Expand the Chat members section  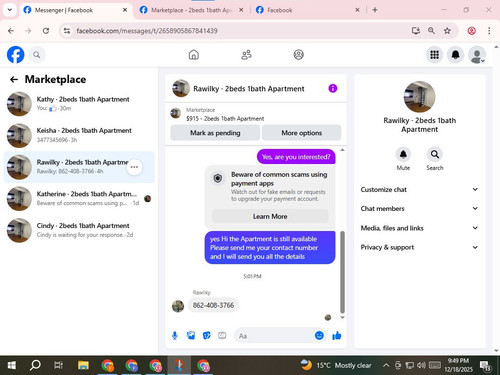[419, 208]
